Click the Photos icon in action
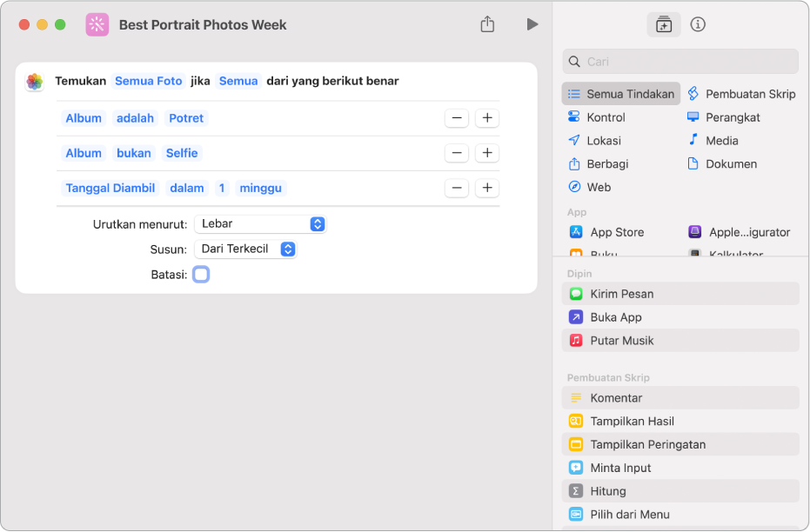Screen dimensions: 810x532 [35, 82]
